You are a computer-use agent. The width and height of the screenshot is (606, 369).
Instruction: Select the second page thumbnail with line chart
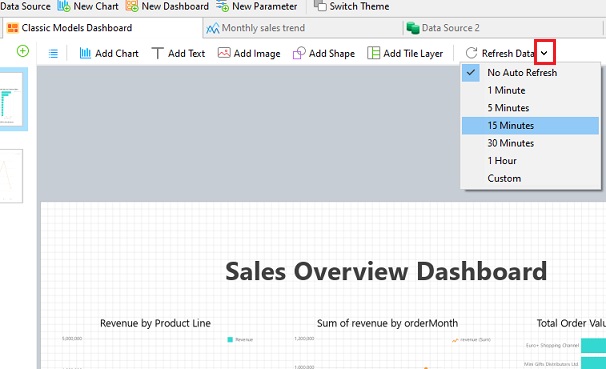click(11, 176)
